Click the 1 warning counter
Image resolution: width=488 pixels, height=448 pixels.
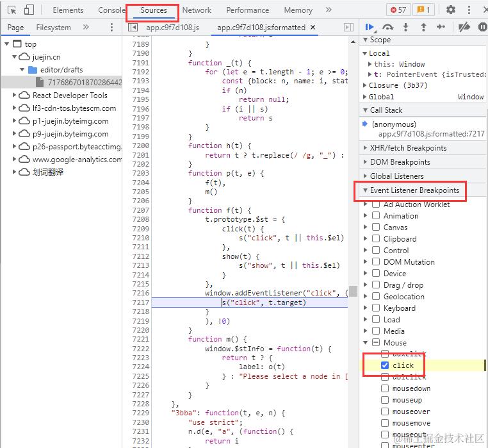423,10
